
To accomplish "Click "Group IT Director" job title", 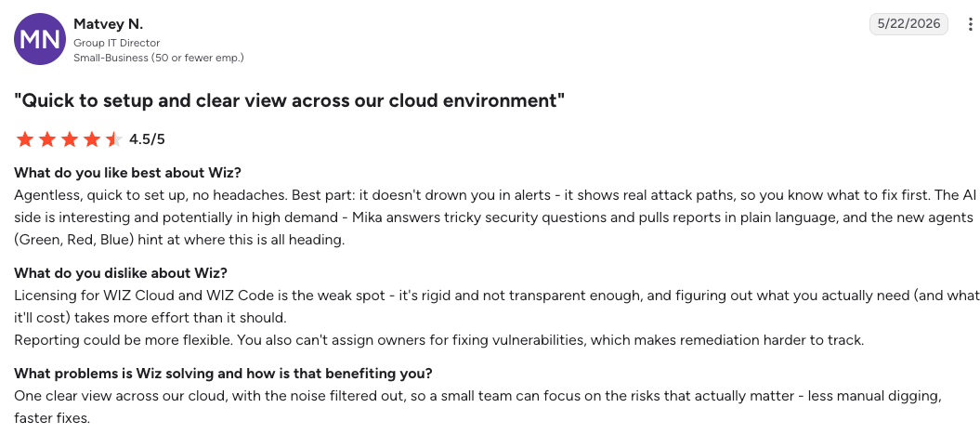I will 117,43.
